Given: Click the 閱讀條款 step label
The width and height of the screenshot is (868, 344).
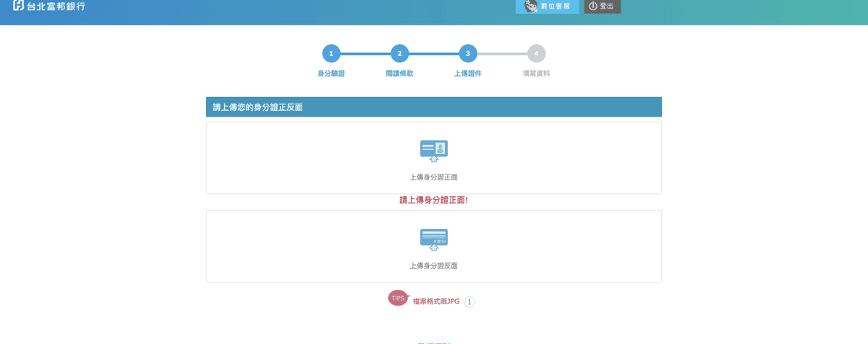Looking at the screenshot, I should pos(399,74).
